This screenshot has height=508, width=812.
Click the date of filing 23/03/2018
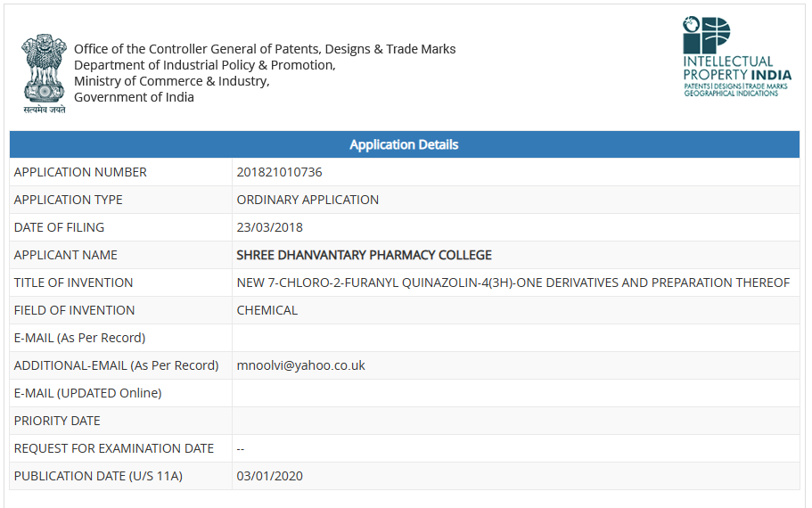click(x=269, y=227)
